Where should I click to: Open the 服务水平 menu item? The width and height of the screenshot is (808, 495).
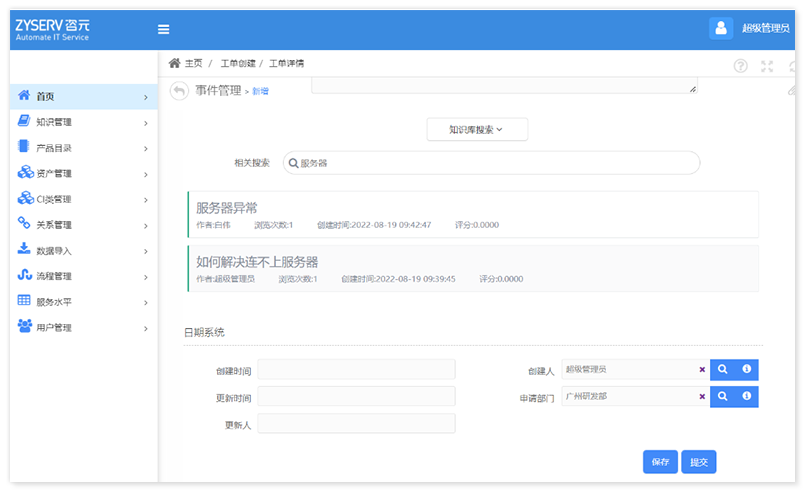[x=83, y=302]
